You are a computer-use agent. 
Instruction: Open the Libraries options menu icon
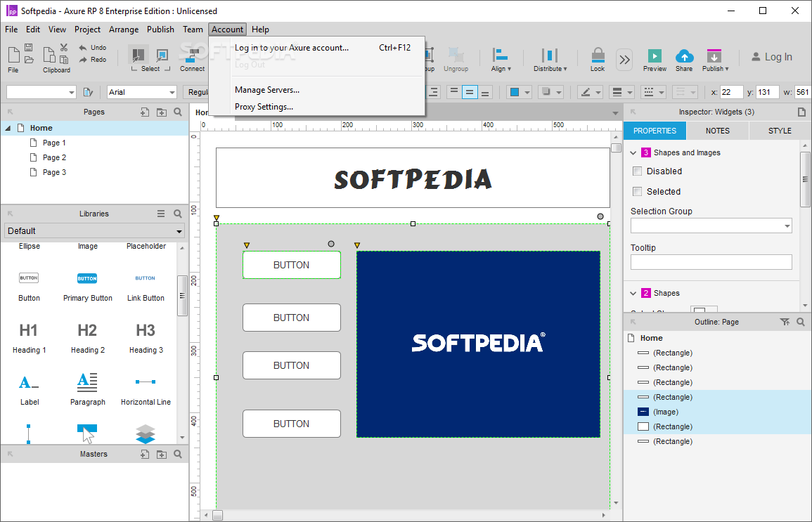(x=161, y=214)
